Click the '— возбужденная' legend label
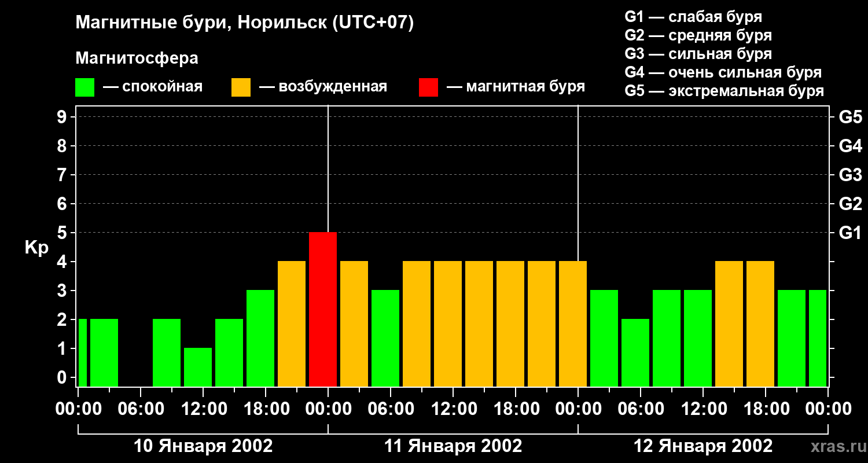The width and height of the screenshot is (868, 463). click(x=323, y=87)
